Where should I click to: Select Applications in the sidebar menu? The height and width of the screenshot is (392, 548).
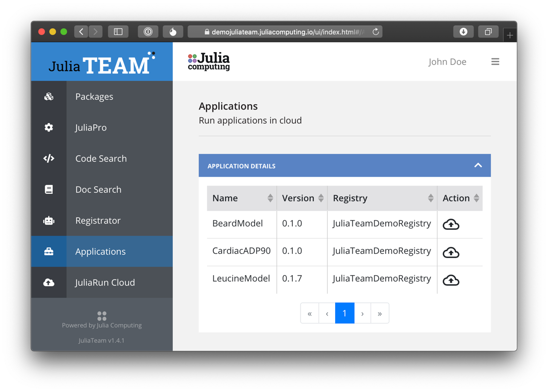click(x=102, y=252)
